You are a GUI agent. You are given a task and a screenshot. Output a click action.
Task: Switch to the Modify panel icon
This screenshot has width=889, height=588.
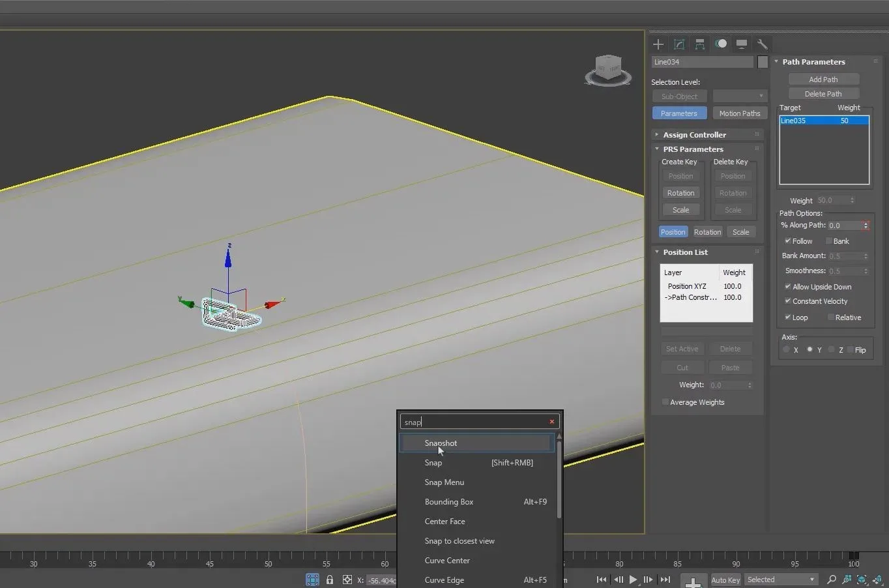click(x=679, y=44)
